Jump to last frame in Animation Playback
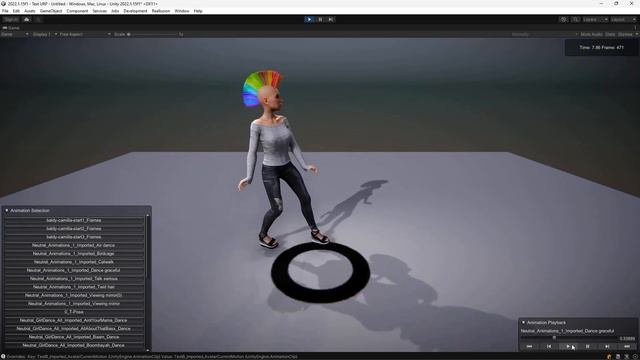Viewport: 640px width, 360px height. 627,347
